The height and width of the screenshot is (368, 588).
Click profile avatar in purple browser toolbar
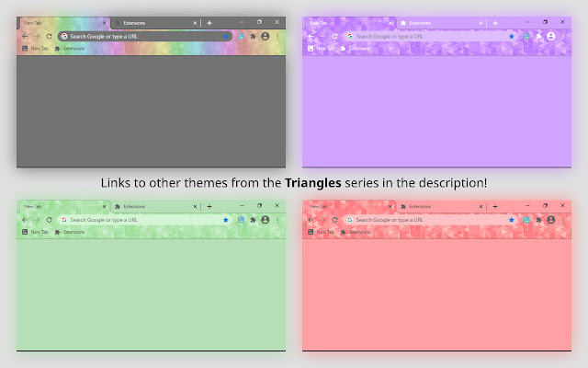(x=551, y=36)
